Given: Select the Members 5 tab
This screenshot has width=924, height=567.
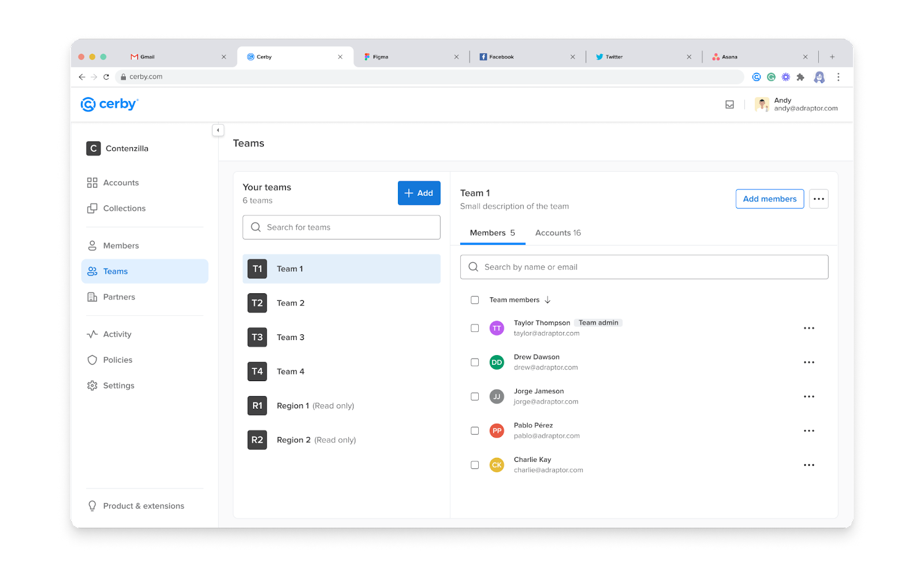Looking at the screenshot, I should [493, 233].
